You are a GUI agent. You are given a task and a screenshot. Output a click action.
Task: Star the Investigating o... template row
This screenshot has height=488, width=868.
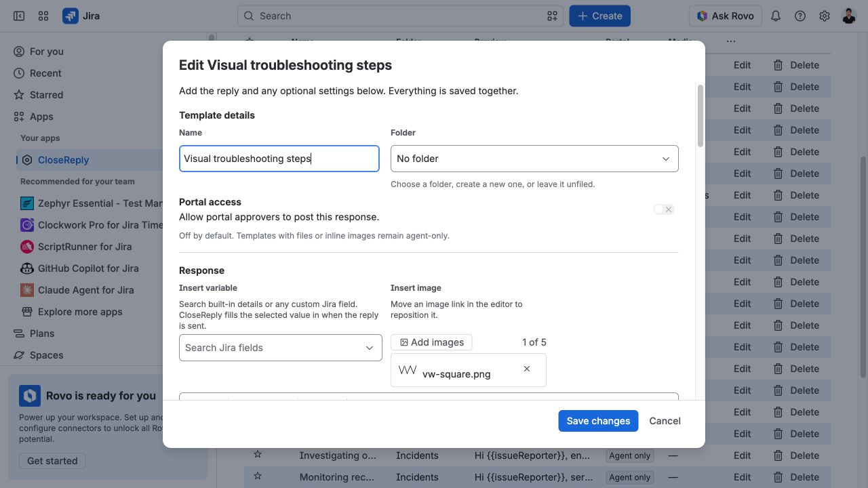pos(258,455)
